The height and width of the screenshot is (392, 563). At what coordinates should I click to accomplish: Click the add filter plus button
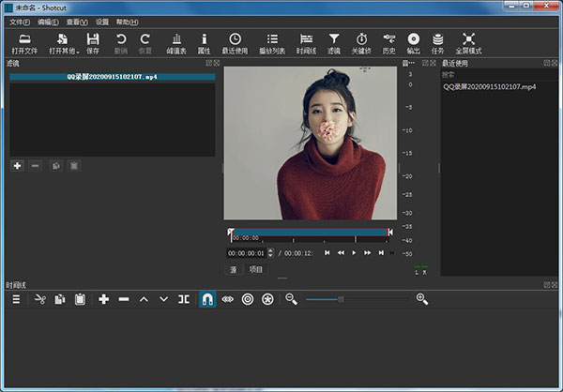click(17, 165)
